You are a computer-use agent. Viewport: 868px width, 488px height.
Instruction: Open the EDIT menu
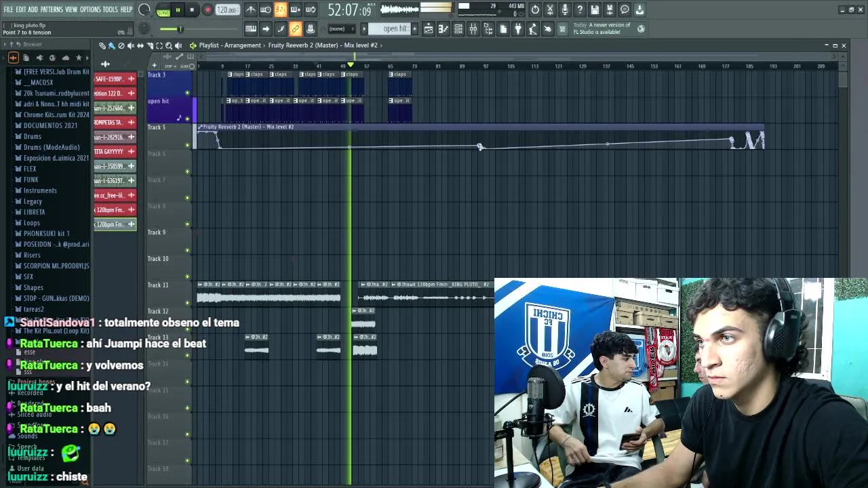20,9
